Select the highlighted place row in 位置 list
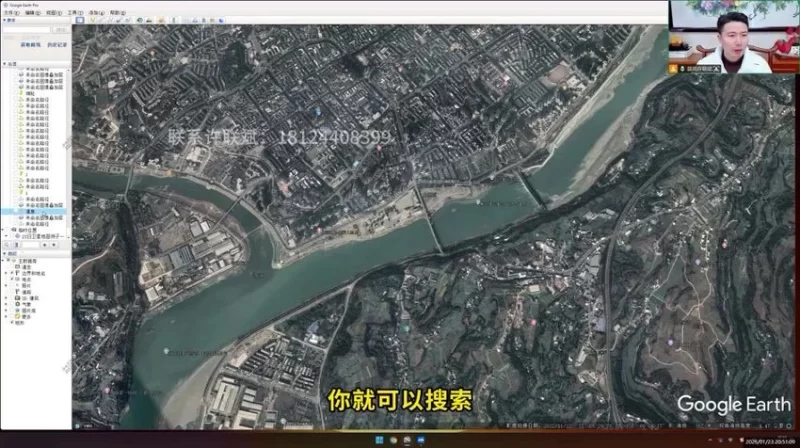 pos(33,211)
